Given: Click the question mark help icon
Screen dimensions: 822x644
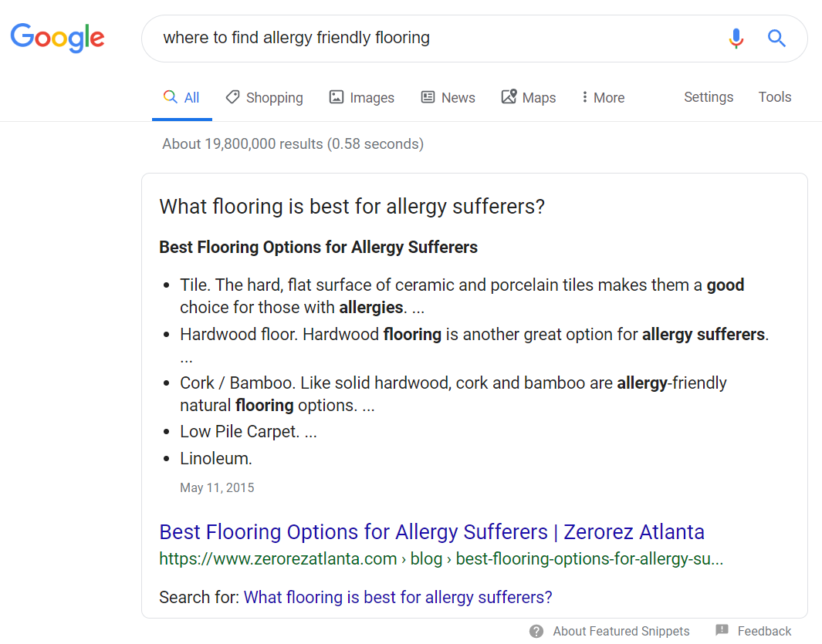Looking at the screenshot, I should tap(536, 631).
